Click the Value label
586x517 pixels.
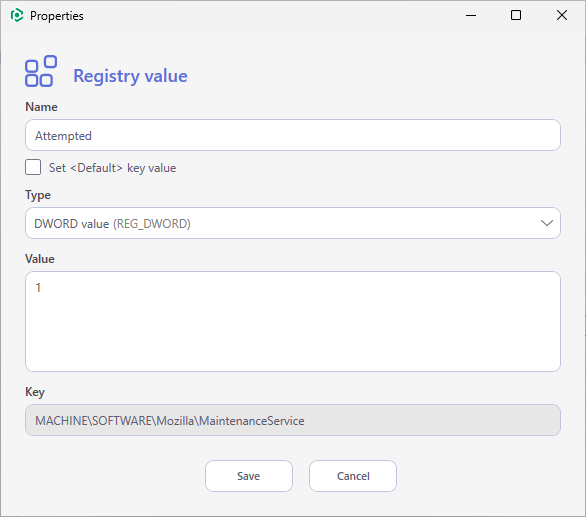40,259
